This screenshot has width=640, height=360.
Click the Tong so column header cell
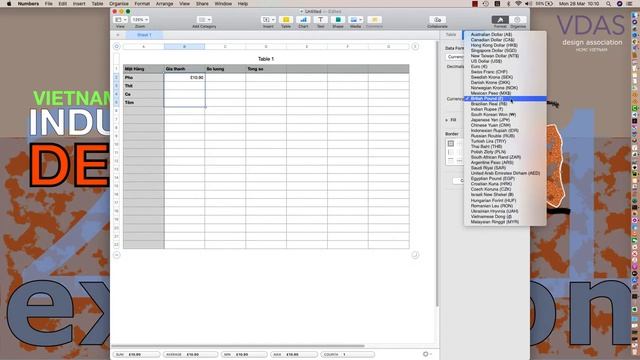click(266, 69)
